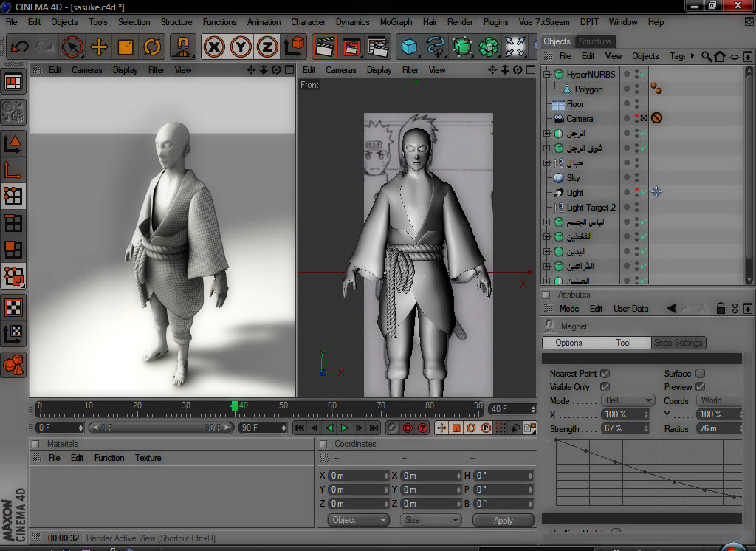Toggle Y axis lock
The width and height of the screenshot is (756, 551).
241,47
